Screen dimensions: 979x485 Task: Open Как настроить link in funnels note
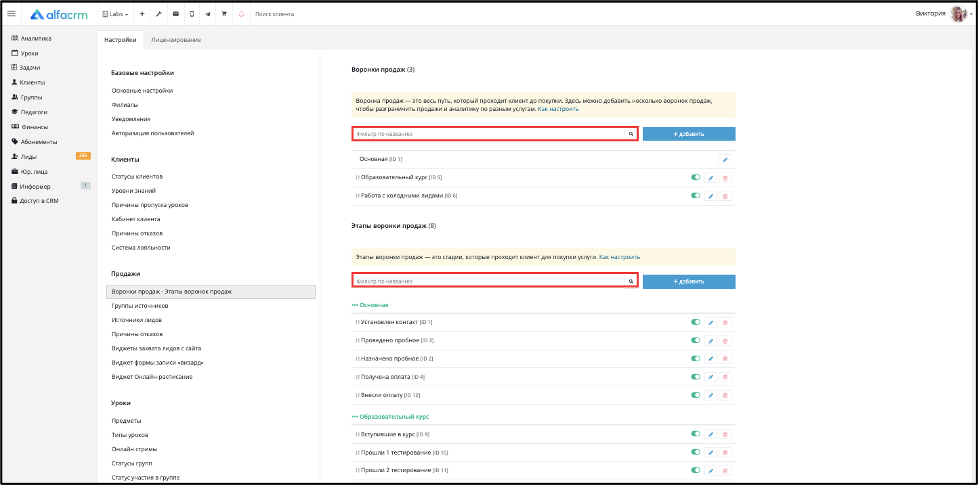click(x=558, y=109)
